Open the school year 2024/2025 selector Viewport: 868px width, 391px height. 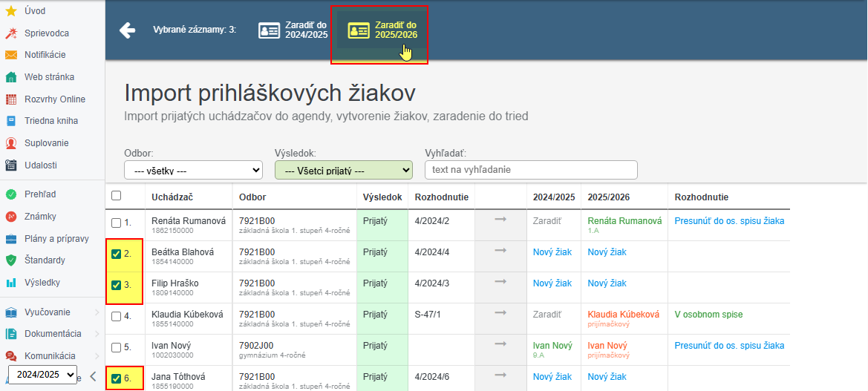click(x=42, y=375)
